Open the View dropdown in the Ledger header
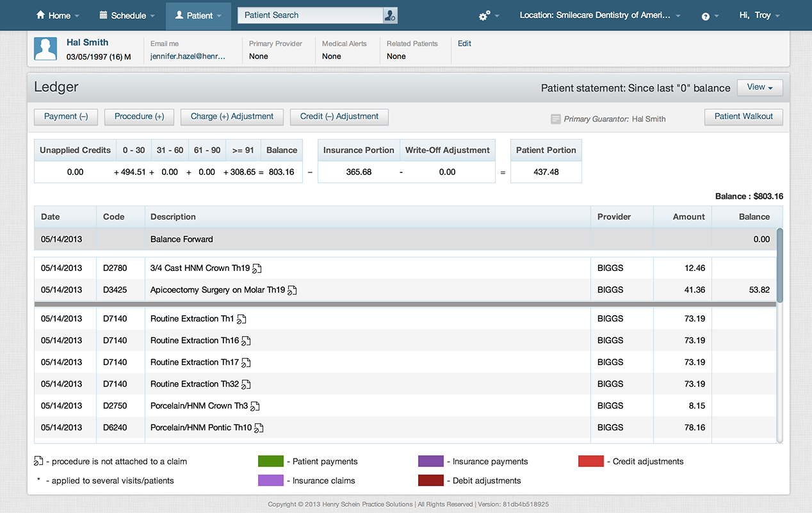Screen dimensions: 812x513 [759, 88]
